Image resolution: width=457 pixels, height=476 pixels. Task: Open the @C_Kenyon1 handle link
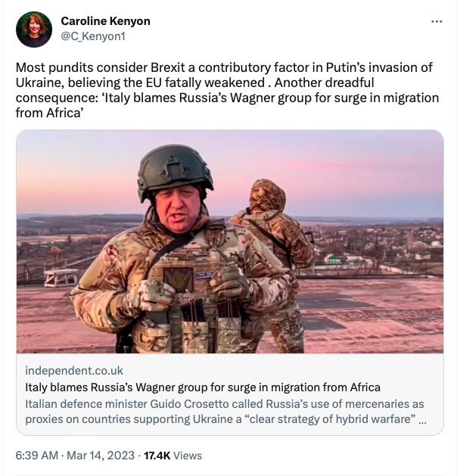(x=93, y=36)
